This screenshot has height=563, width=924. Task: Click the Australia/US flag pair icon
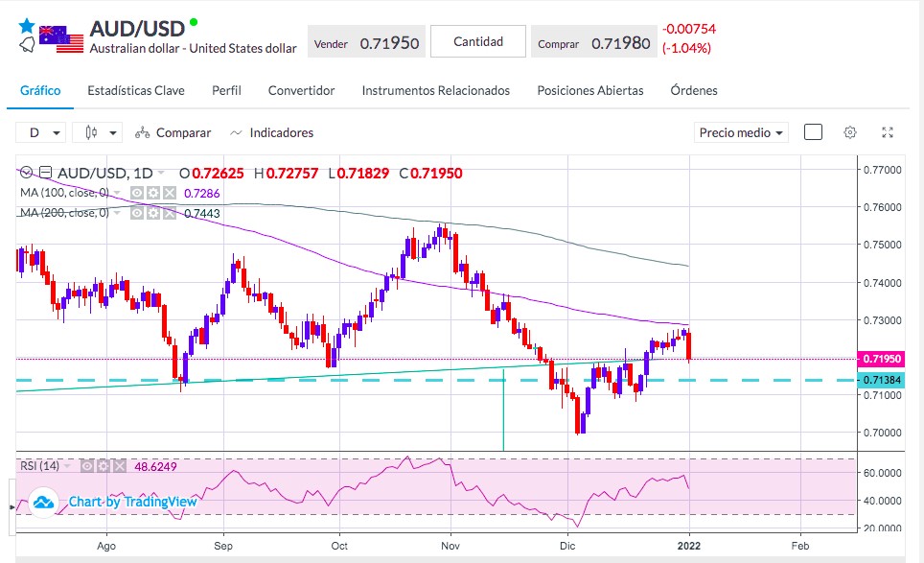(61, 39)
